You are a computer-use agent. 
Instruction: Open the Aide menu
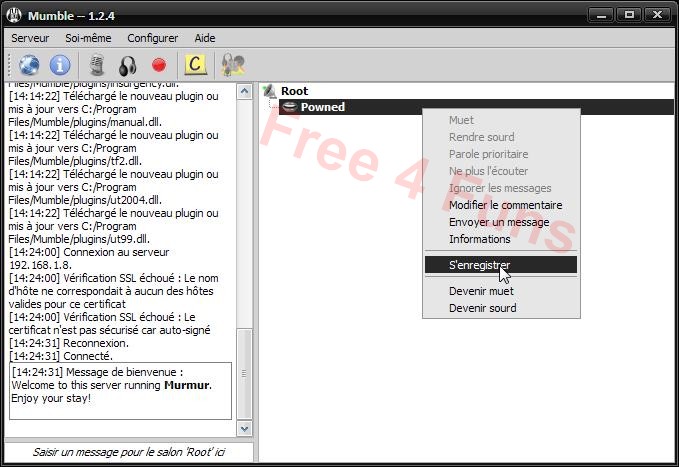pos(205,38)
